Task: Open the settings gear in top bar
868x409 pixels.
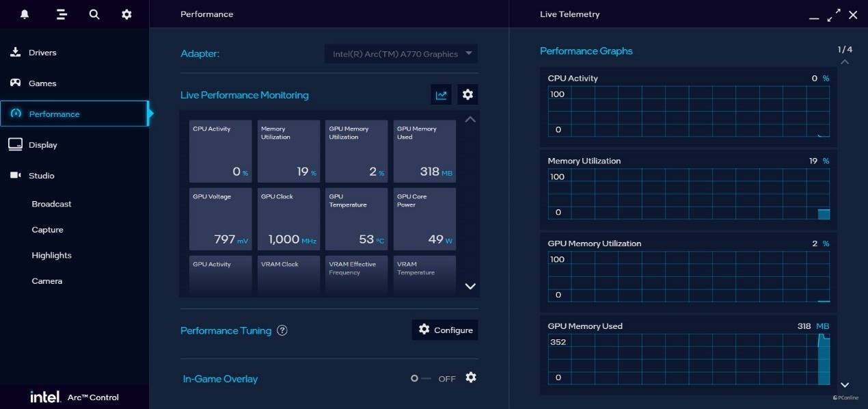Action: tap(126, 14)
